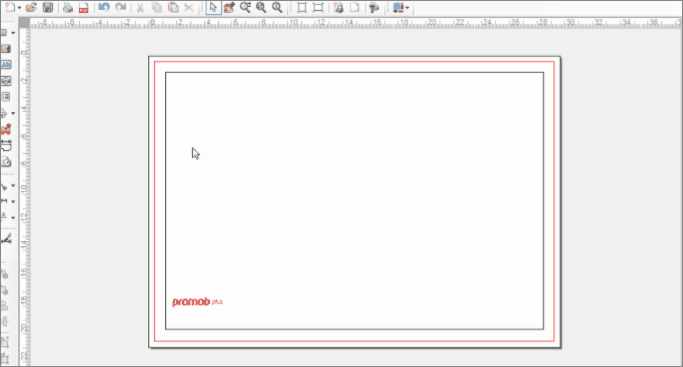The height and width of the screenshot is (367, 683).
Task: Activate the pan hand tool
Action: point(229,7)
